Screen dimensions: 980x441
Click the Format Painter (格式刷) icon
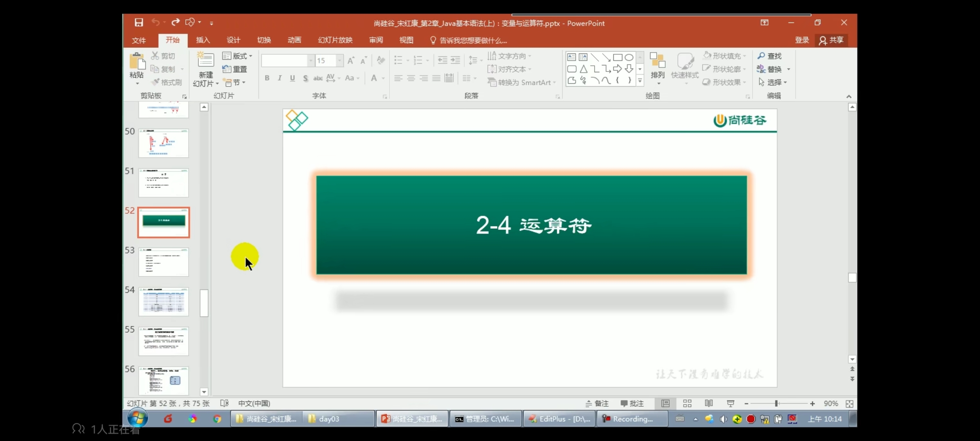[155, 82]
